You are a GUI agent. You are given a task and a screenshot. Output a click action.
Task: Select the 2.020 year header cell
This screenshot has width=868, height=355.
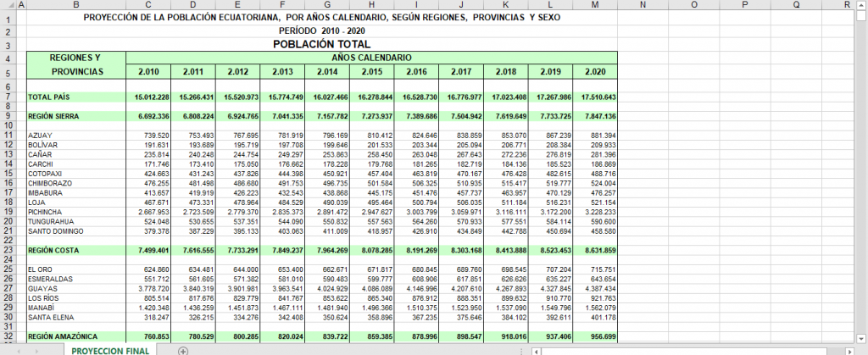(x=595, y=72)
